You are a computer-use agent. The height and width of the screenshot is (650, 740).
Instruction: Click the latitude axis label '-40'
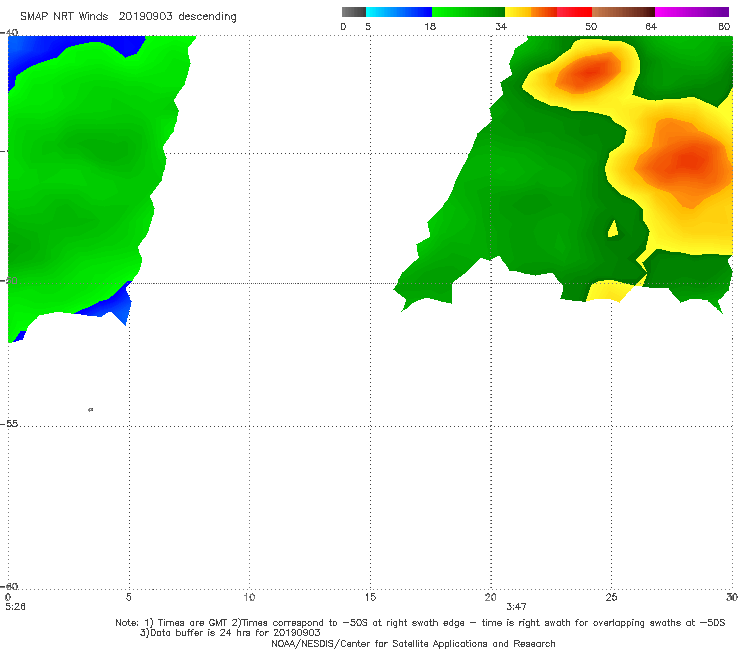9,33
